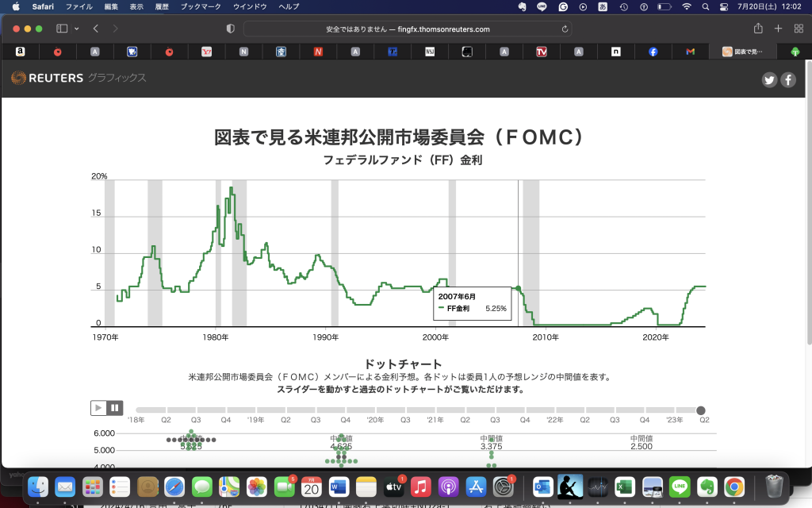Click the Safari share button in toolbar

coord(758,29)
